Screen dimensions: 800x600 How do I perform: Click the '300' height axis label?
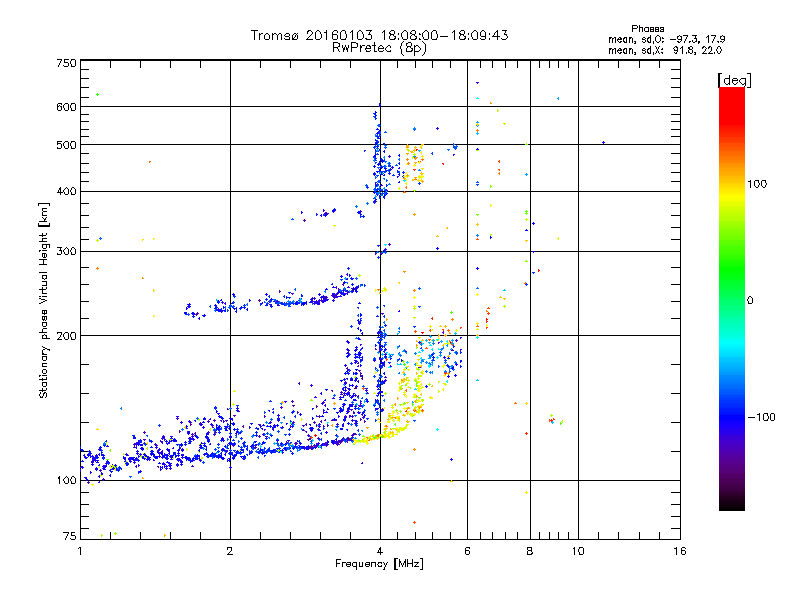coord(66,251)
